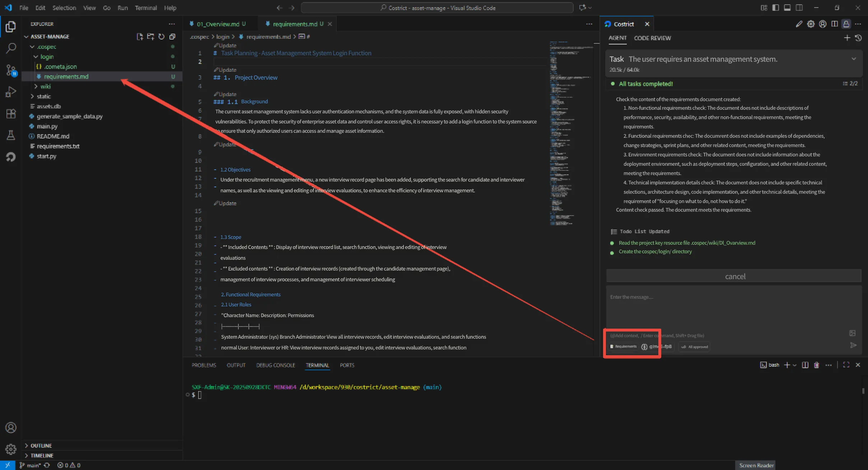Click the command center search box

point(437,8)
